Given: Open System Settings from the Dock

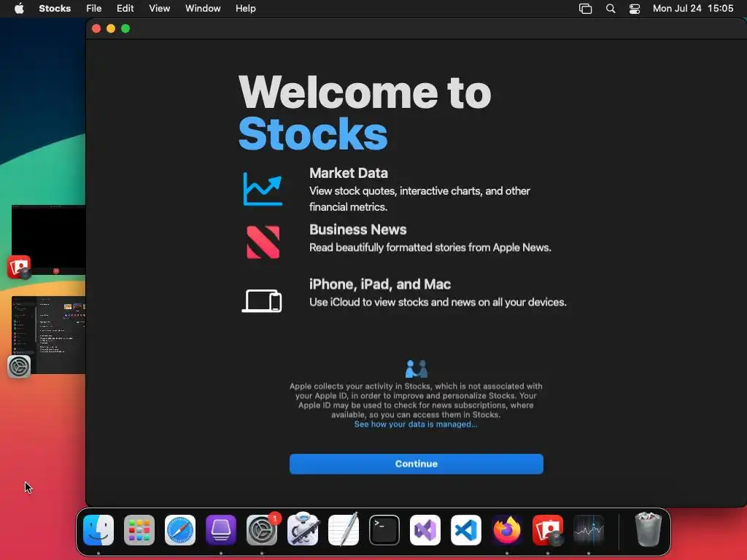Looking at the screenshot, I should [262, 530].
